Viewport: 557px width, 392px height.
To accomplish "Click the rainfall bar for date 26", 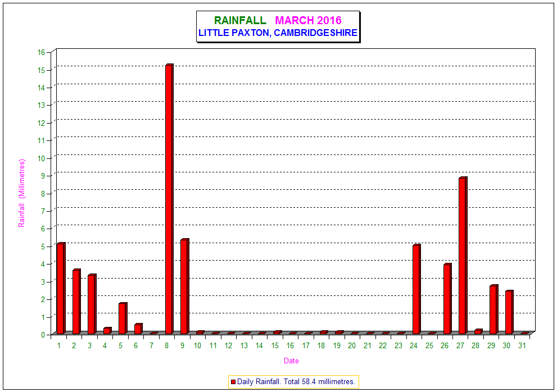I will (447, 299).
